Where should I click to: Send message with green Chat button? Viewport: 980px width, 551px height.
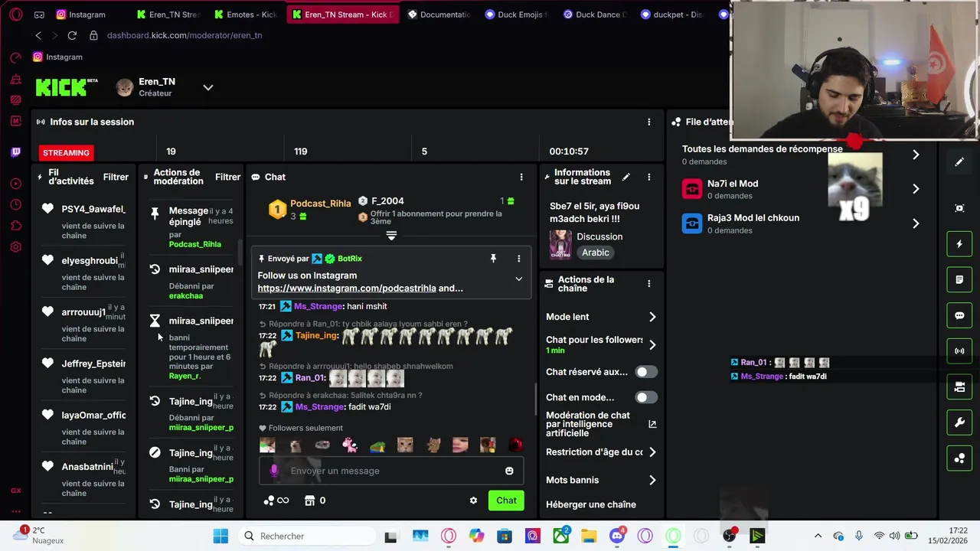(506, 500)
